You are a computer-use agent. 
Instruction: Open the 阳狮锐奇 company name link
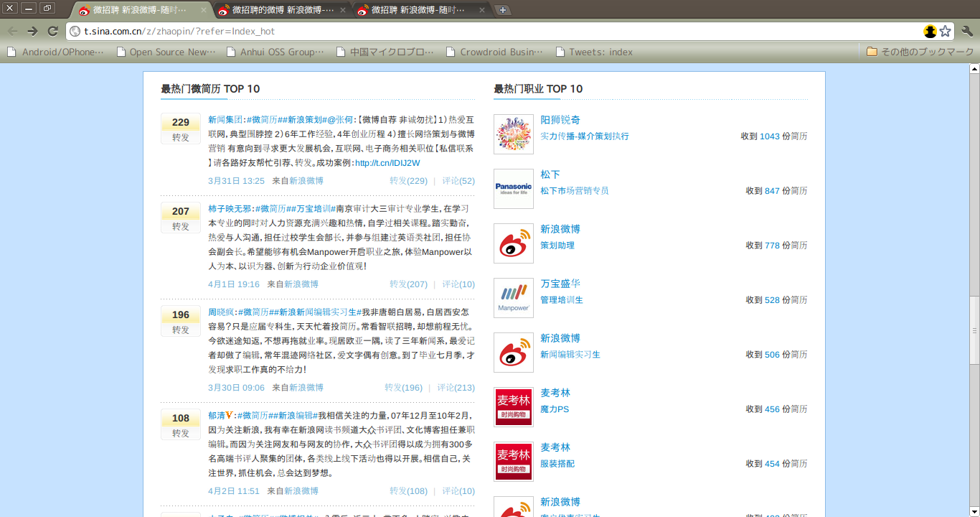point(560,120)
